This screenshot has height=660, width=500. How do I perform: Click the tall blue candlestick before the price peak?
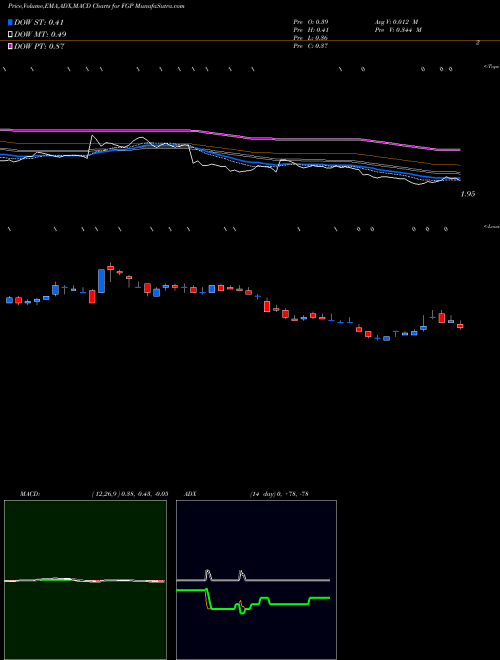coord(101,281)
